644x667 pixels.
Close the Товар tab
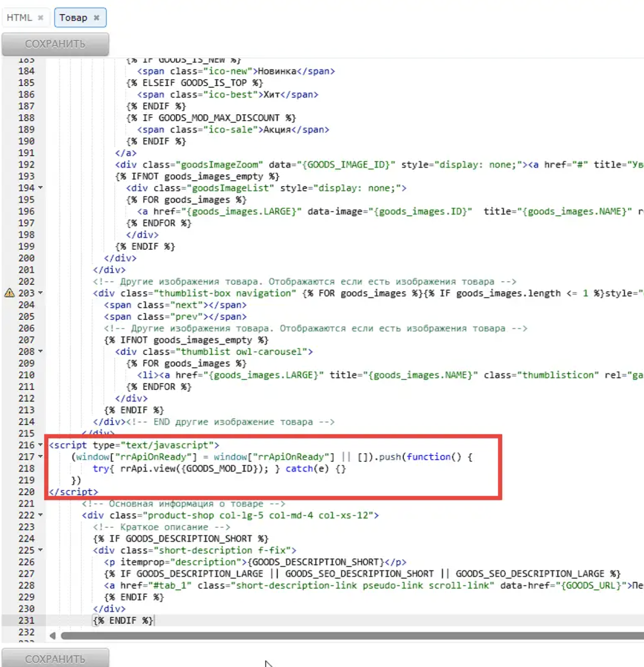click(96, 18)
